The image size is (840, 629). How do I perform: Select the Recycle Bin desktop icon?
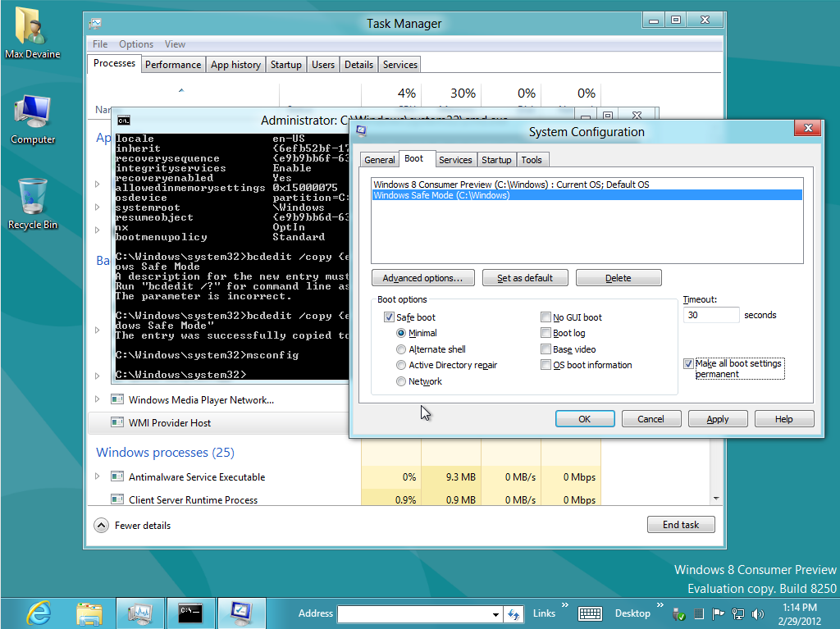[33, 203]
